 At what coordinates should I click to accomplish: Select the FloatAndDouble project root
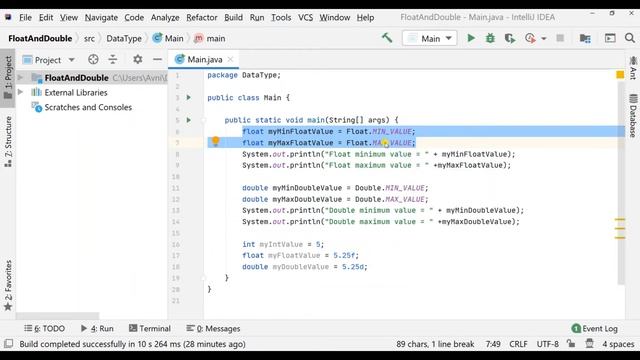pos(76,78)
